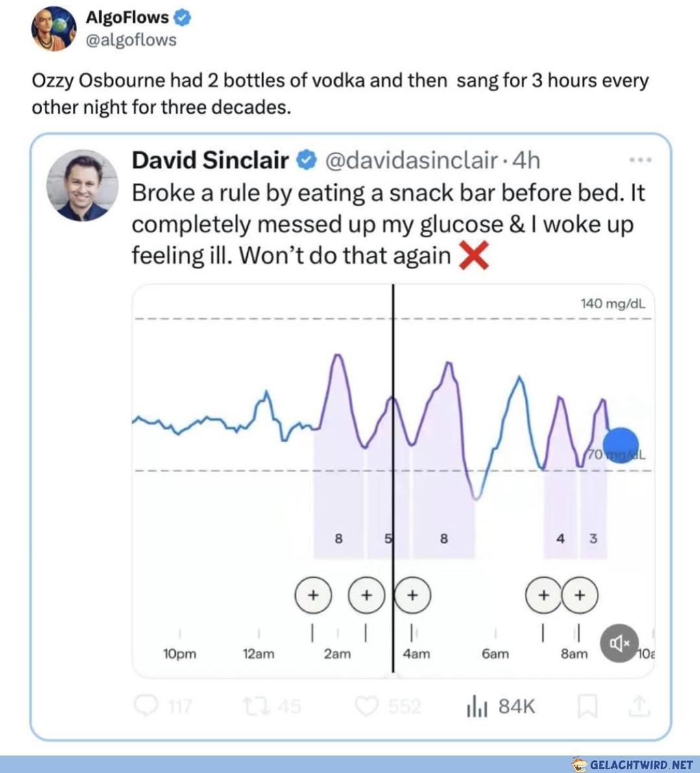Click David Sinclair's verified checkmark badge
700x773 pixels.
point(306,161)
